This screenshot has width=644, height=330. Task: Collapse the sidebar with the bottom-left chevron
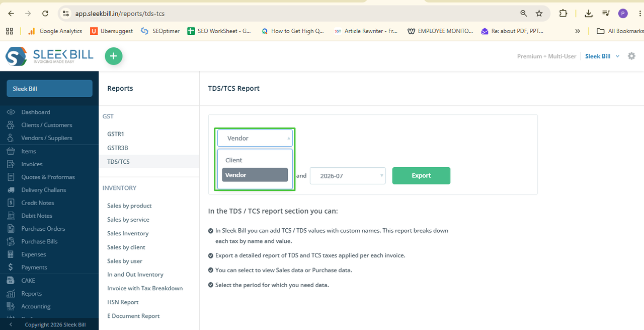coord(11,324)
